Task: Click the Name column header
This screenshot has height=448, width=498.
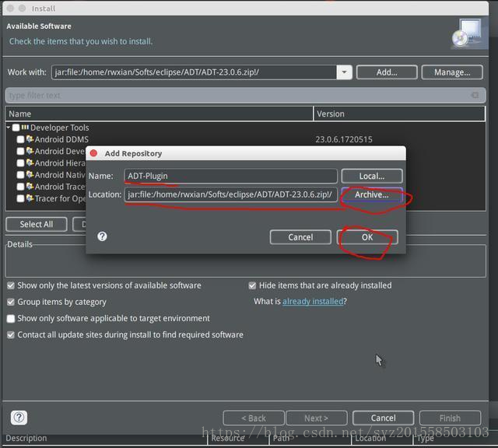Action: [159, 114]
